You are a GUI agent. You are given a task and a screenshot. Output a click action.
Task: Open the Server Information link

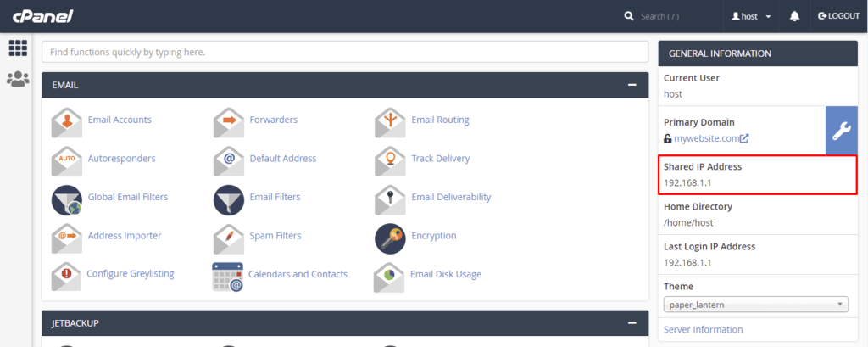click(703, 329)
